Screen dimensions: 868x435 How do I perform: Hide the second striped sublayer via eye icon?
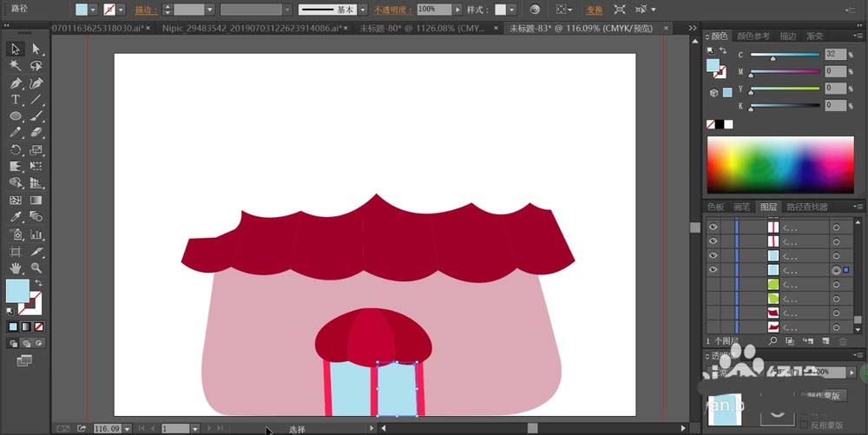coord(713,241)
